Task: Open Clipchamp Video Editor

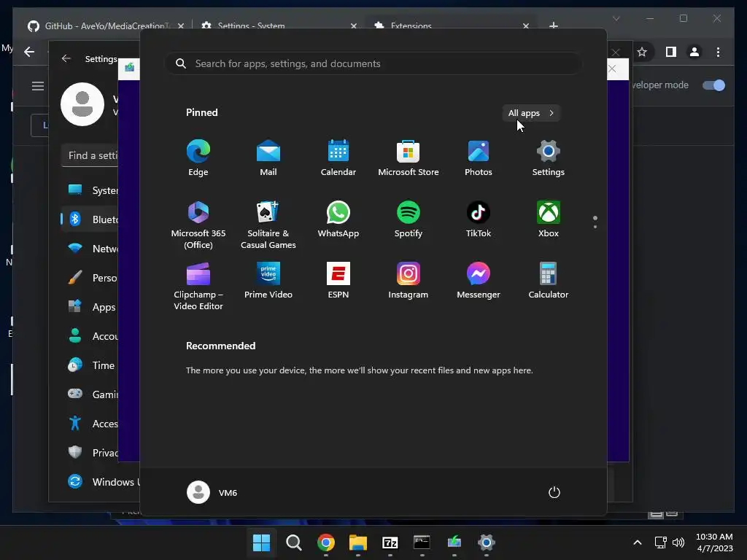Action: click(x=198, y=286)
